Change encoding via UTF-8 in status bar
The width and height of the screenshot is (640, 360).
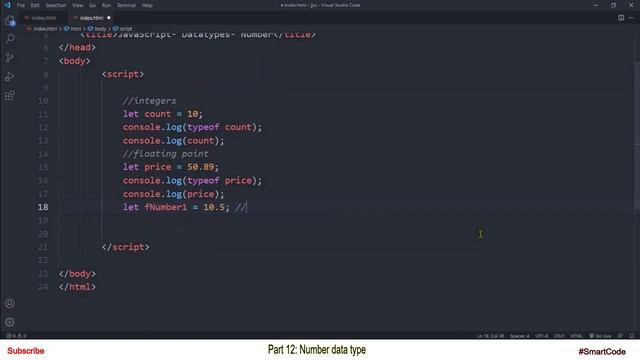542,336
